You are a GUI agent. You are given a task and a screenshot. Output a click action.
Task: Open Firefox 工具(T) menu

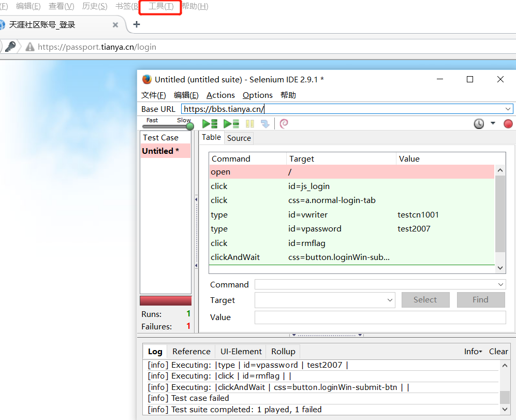(161, 6)
